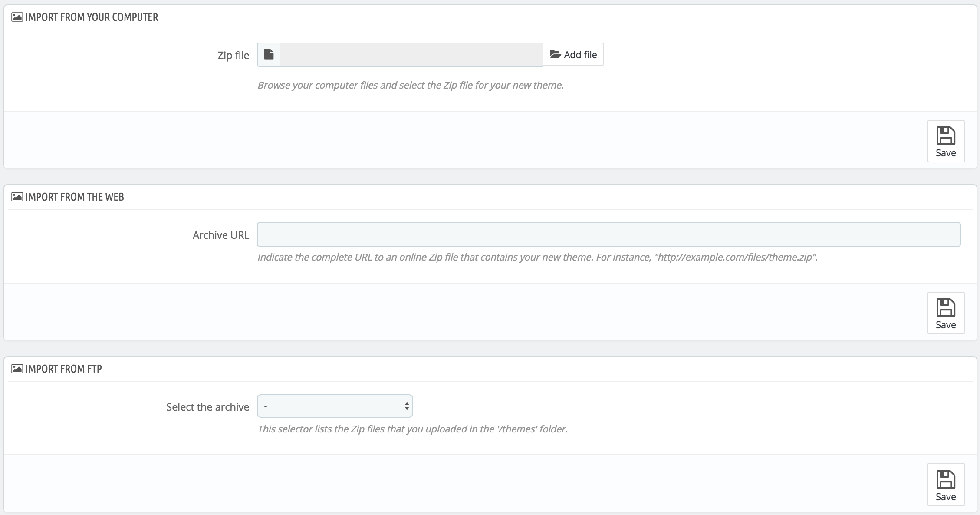Save the Import From FTP section

pos(946,485)
